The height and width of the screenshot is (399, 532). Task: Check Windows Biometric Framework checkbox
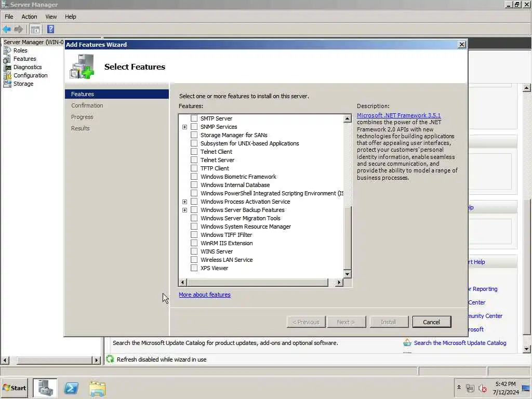pyautogui.click(x=194, y=177)
